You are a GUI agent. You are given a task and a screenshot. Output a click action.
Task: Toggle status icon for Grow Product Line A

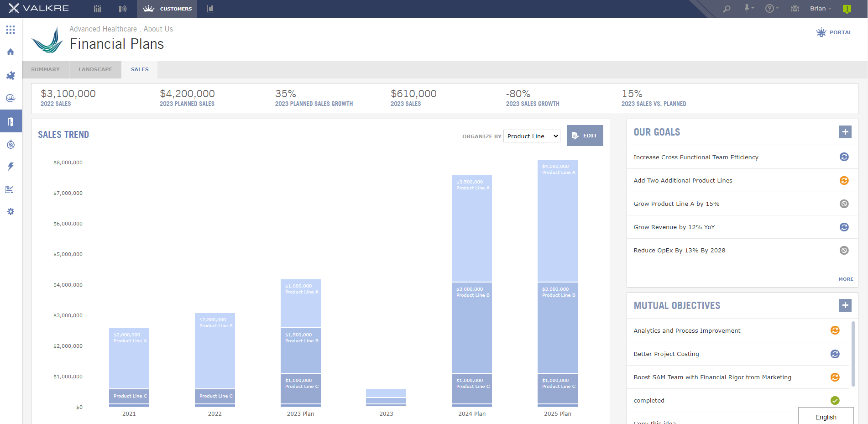[x=844, y=204]
